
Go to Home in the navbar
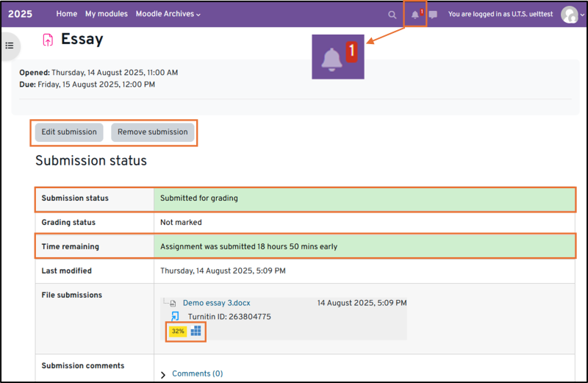66,14
